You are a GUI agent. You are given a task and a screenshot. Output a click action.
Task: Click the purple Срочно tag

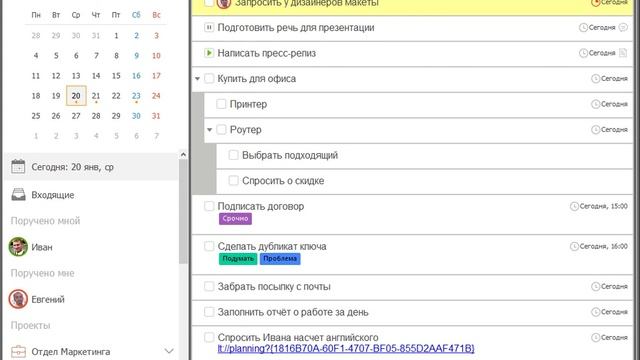[235, 219]
